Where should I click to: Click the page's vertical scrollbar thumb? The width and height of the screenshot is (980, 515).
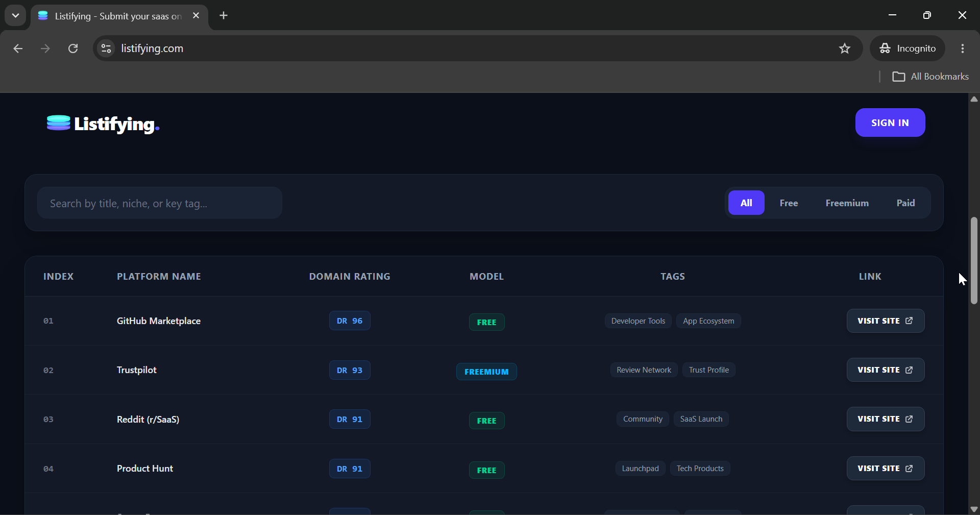coord(974,260)
